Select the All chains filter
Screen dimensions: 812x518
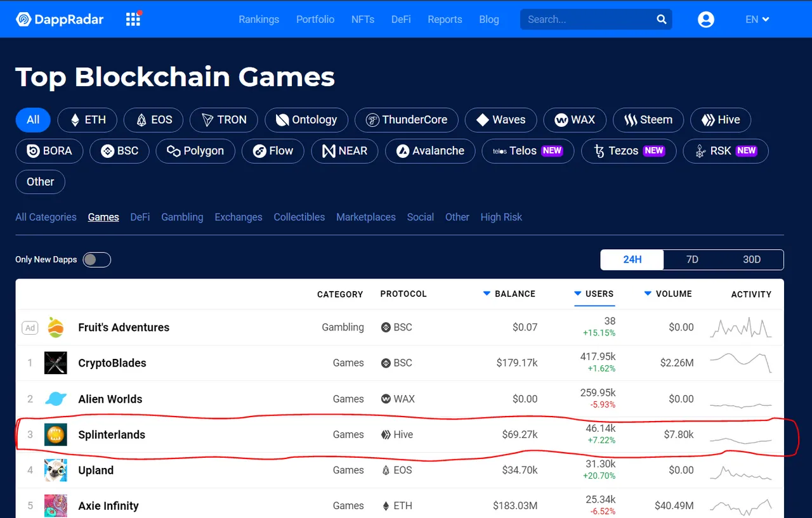(33, 120)
